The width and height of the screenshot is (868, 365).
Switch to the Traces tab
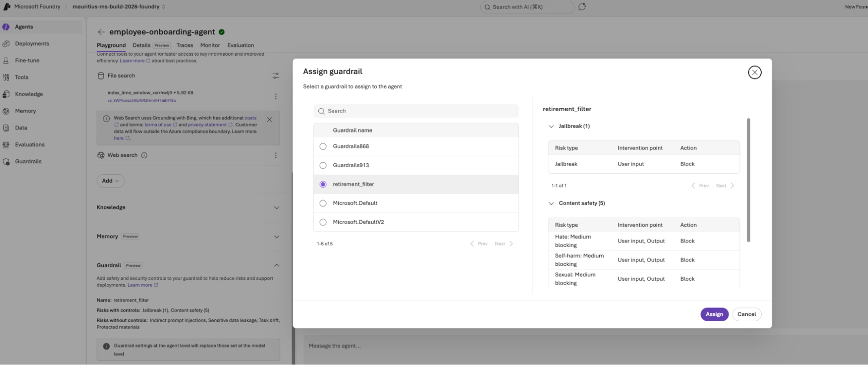pos(185,46)
